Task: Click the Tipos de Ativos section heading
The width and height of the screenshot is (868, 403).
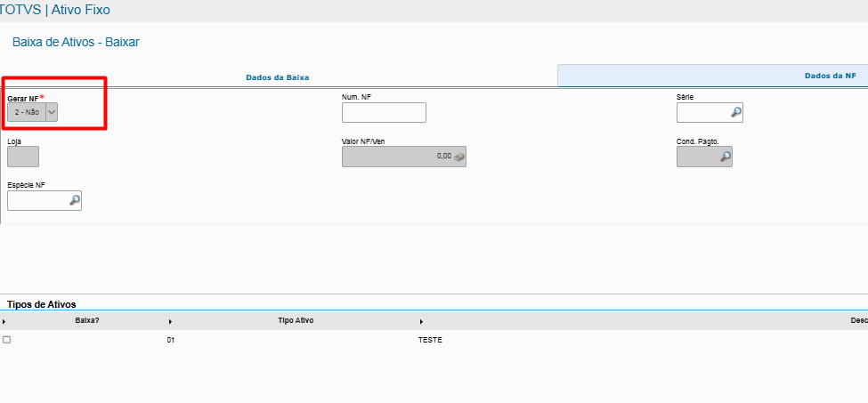Action: pos(42,304)
